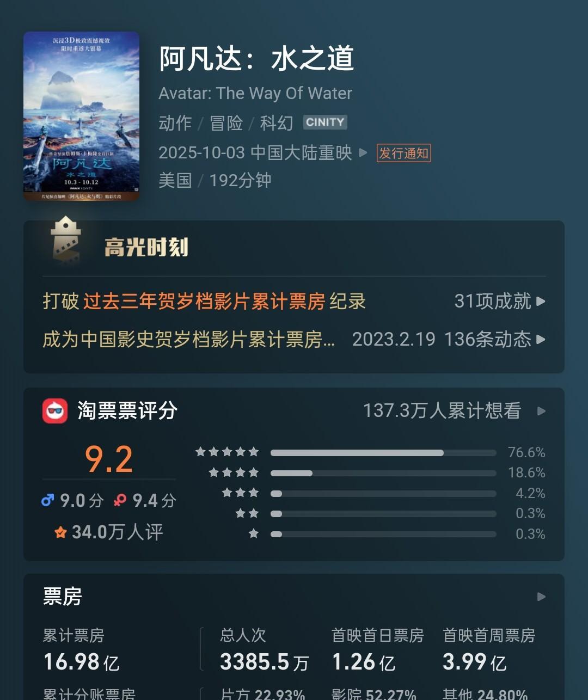Click the four-star 18.6% progress bar
The height and width of the screenshot is (700, 588).
point(383,473)
